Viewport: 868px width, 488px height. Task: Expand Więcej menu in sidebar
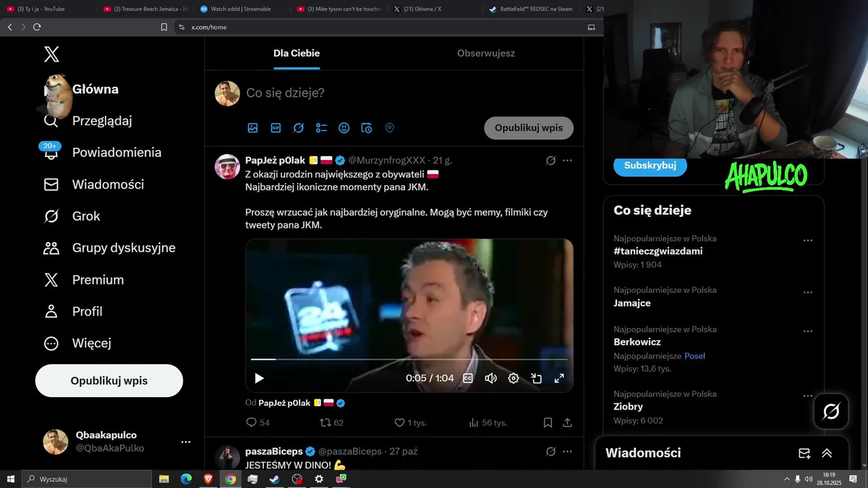pyautogui.click(x=77, y=344)
